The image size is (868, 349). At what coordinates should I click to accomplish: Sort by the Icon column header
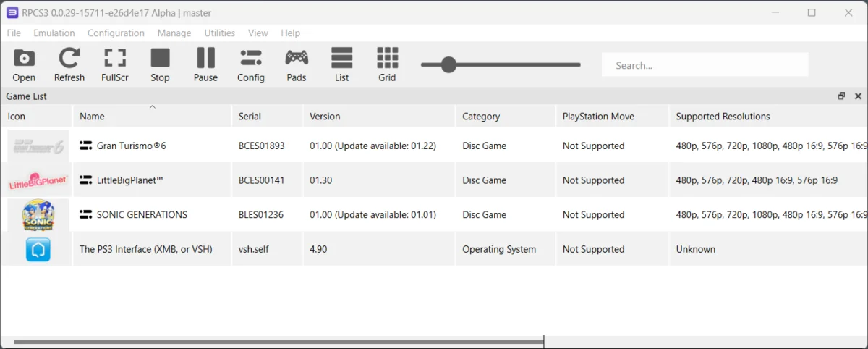(36, 116)
